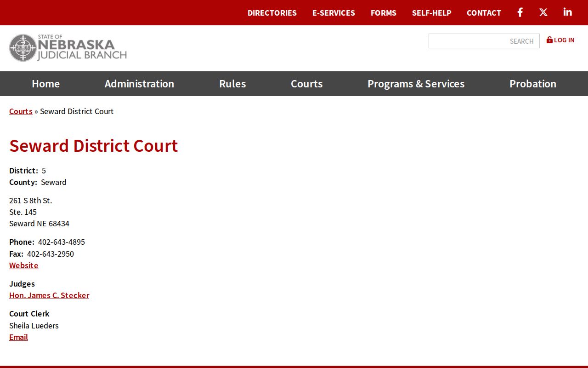
Task: Open the E-Services menu
Action: [x=334, y=13]
